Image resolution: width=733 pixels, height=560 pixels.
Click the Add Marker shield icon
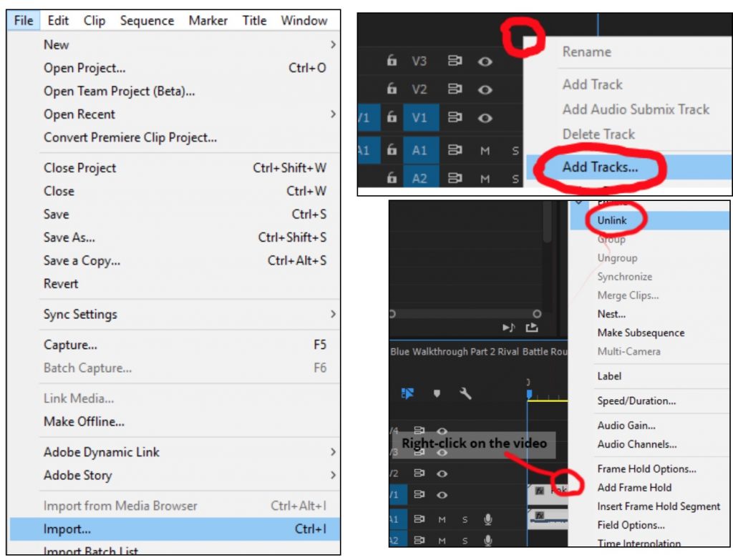click(x=437, y=393)
